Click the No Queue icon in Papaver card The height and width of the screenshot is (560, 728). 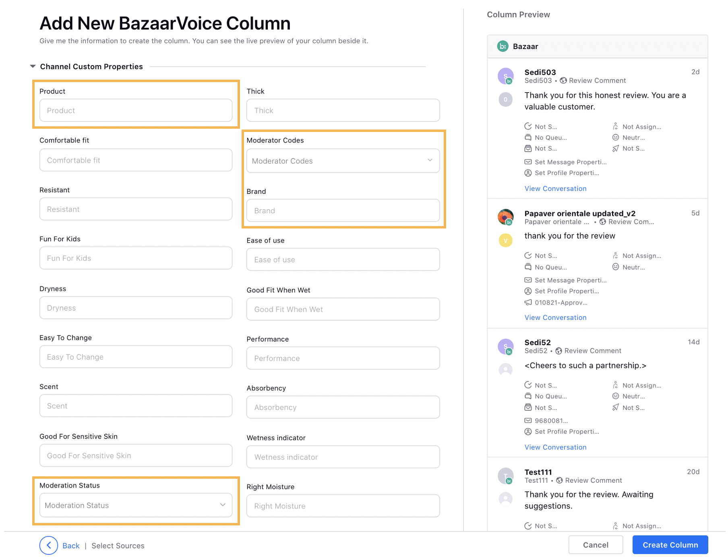[528, 267]
